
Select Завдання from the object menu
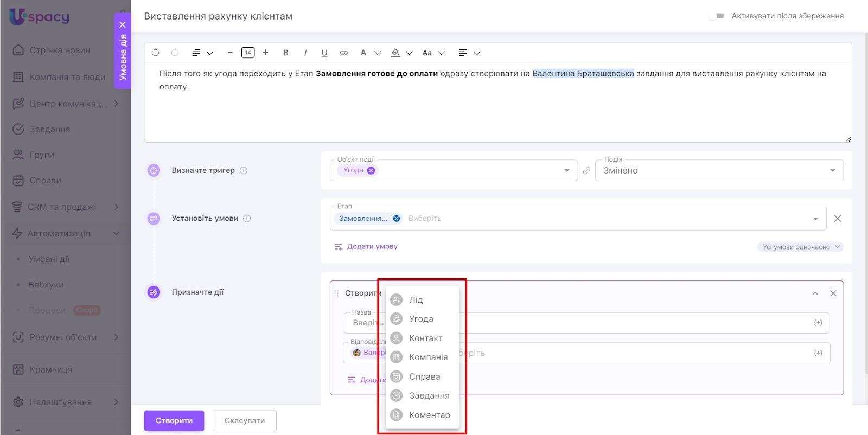429,395
